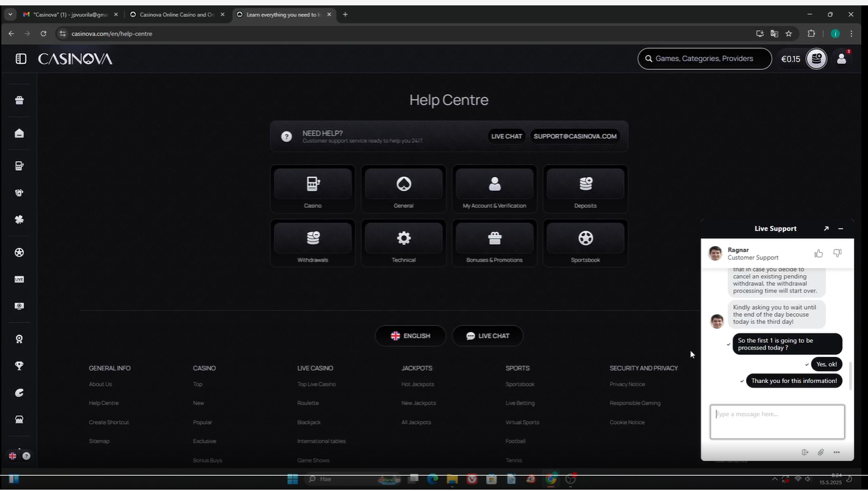
Task: Go to the home icon in sidebar
Action: pos(19,133)
